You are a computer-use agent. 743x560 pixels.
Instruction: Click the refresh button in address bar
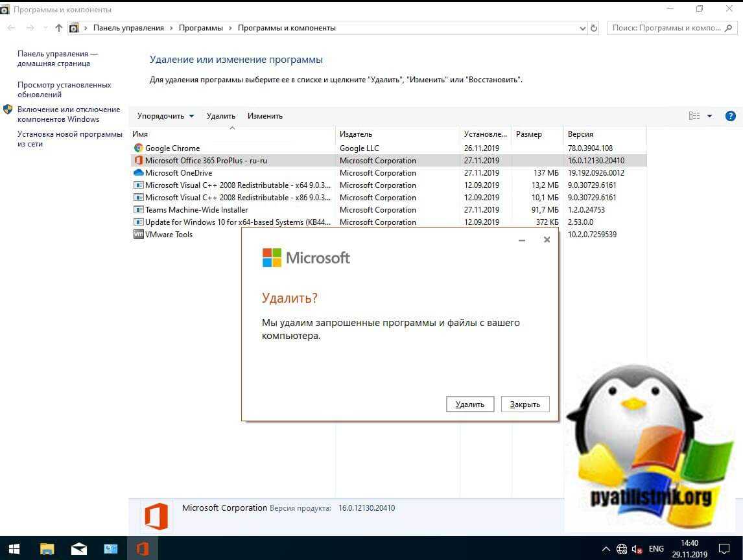click(x=594, y=28)
